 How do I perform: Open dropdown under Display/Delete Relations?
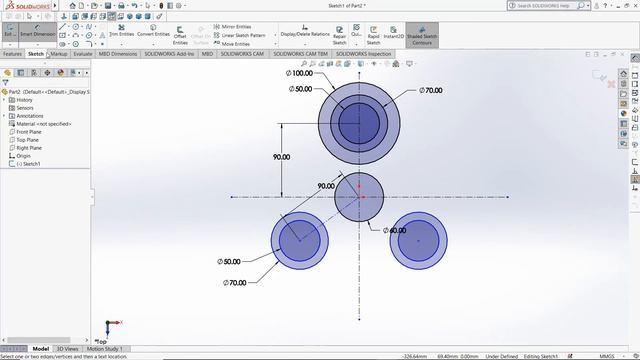305,44
